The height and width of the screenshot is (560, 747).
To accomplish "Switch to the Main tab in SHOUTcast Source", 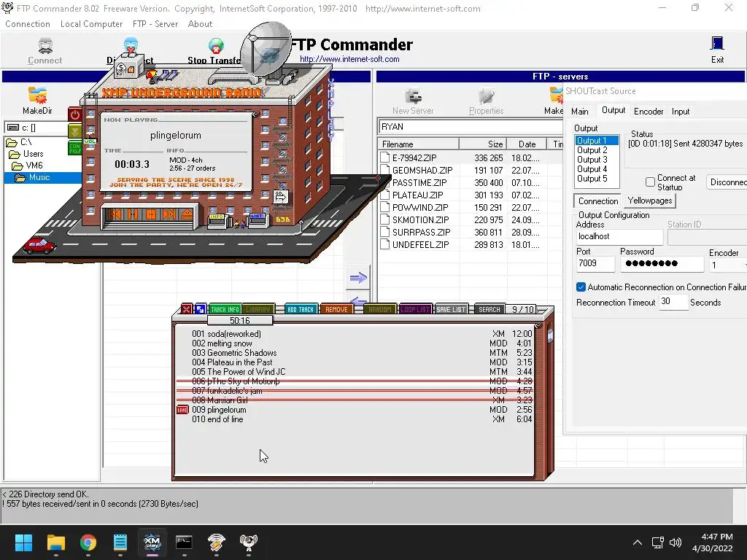I will 580,111.
